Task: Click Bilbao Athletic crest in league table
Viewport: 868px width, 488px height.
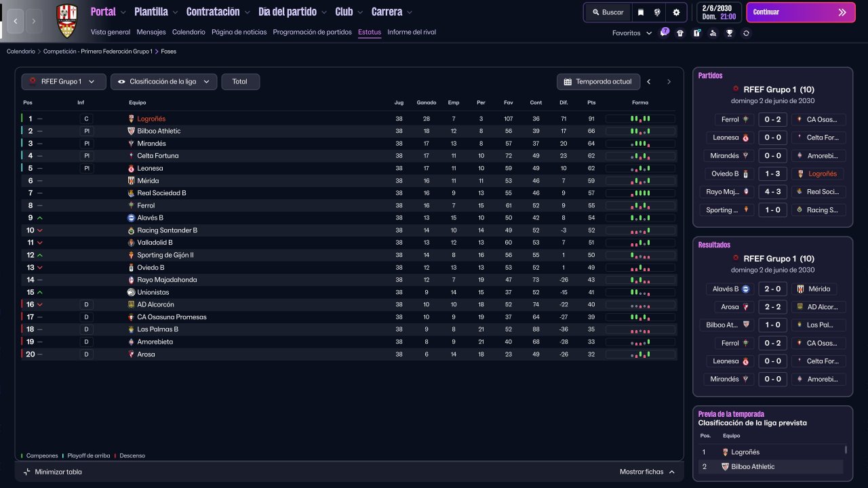Action: (x=132, y=131)
